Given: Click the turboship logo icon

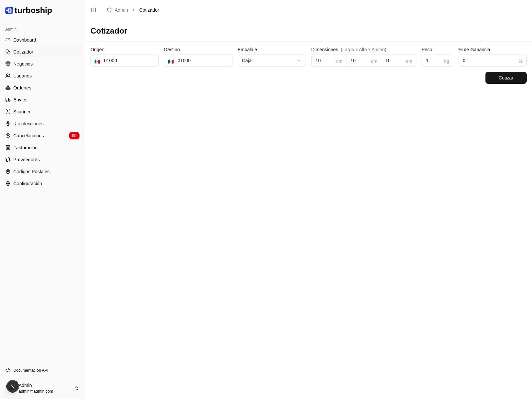Looking at the screenshot, I should (9, 10).
